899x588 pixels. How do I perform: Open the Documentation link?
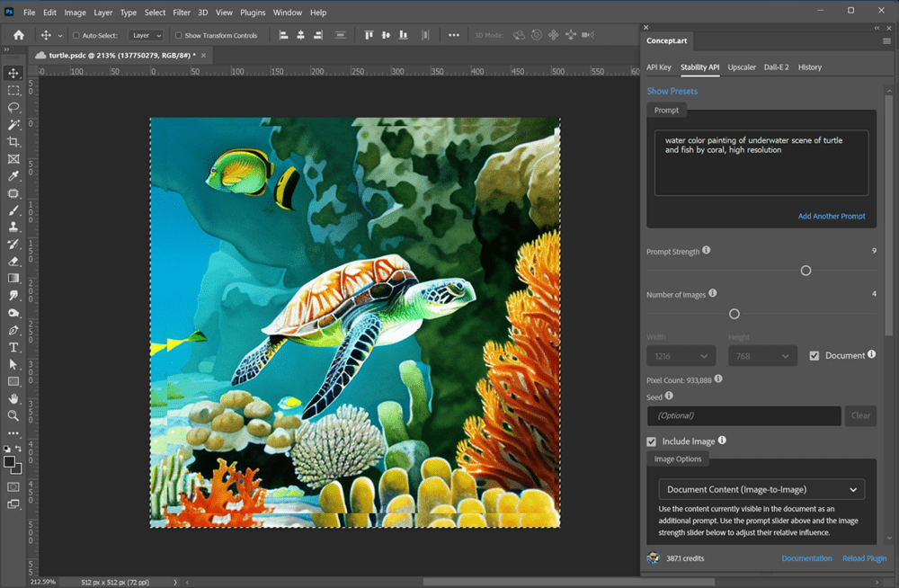coord(806,558)
